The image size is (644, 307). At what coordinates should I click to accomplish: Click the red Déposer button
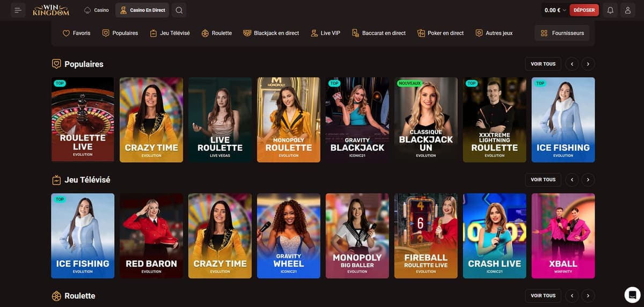(x=584, y=10)
